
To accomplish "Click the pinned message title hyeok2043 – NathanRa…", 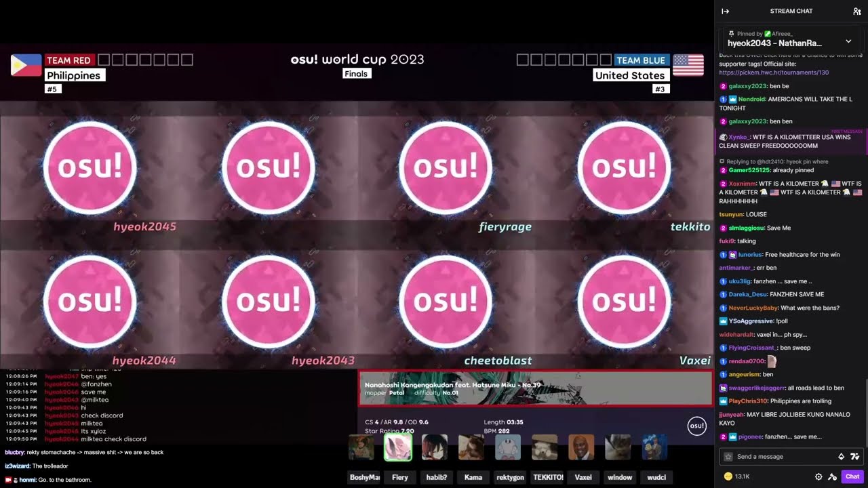I will pos(774,43).
